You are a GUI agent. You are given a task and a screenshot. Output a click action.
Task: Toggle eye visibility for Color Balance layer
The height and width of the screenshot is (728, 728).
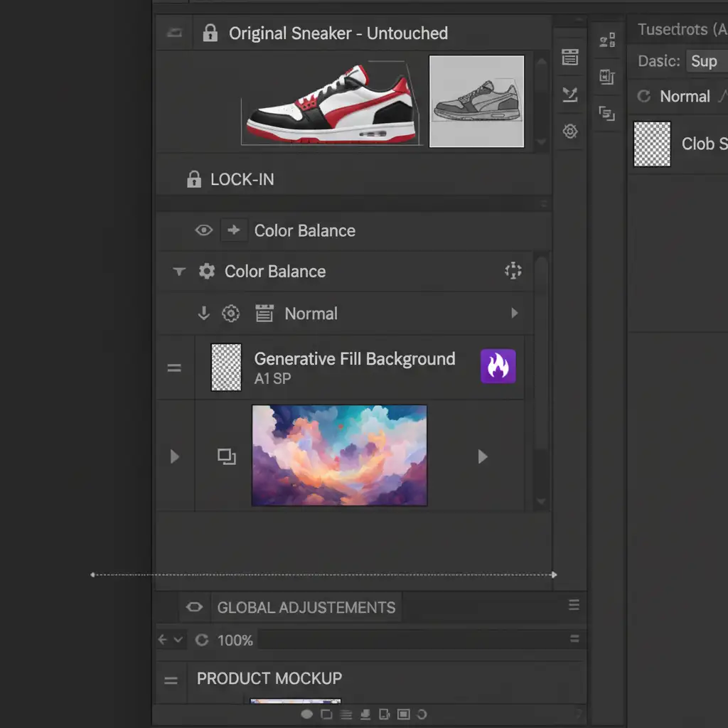click(x=203, y=230)
